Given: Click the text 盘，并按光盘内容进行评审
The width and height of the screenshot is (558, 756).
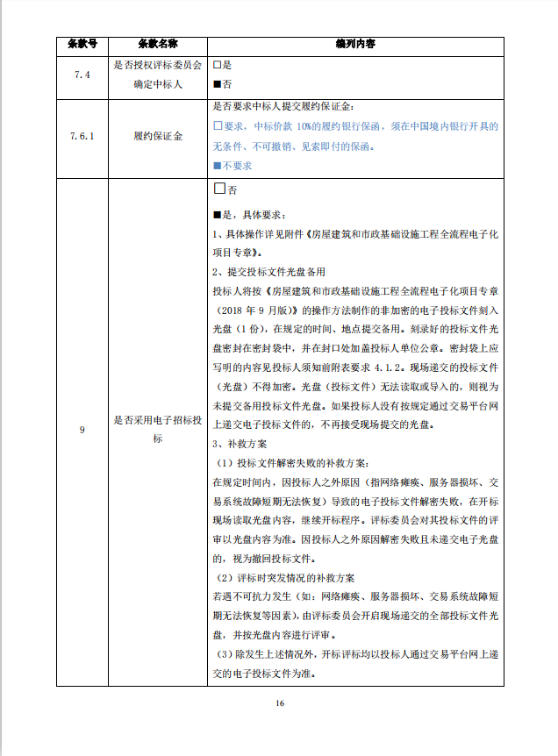Looking at the screenshot, I should pos(275,636).
